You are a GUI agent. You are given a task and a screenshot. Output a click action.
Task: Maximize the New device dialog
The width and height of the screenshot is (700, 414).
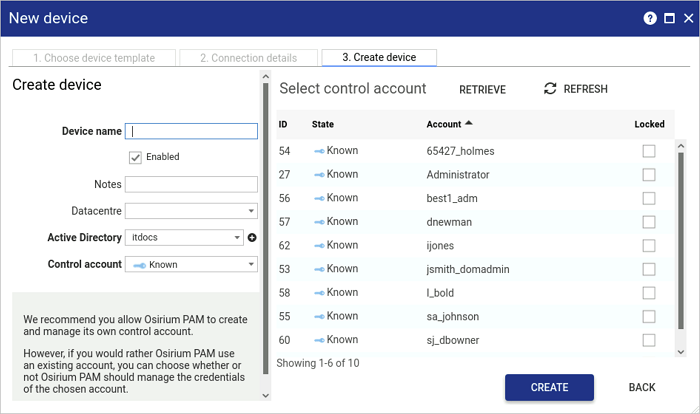[669, 18]
